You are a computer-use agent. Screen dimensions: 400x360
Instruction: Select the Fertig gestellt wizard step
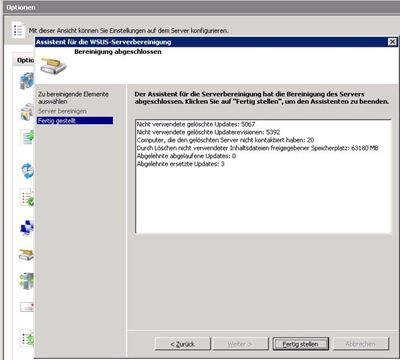[75, 121]
